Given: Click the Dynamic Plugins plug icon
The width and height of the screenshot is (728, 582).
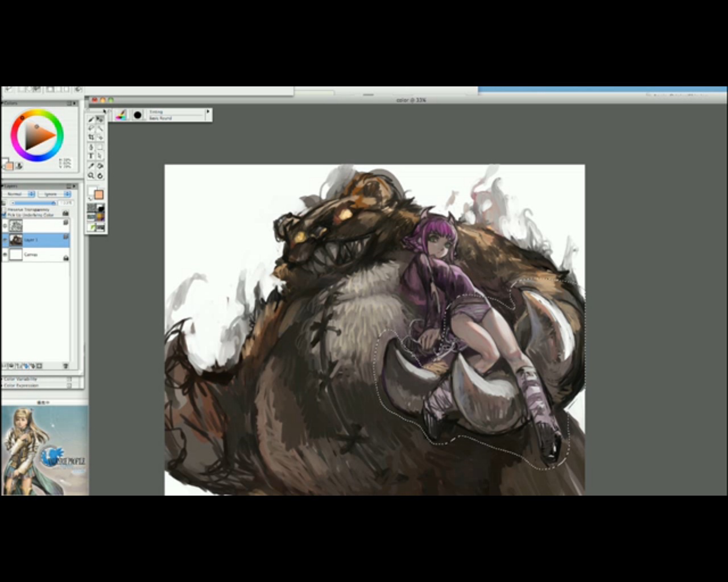Looking at the screenshot, I should click(x=11, y=365).
